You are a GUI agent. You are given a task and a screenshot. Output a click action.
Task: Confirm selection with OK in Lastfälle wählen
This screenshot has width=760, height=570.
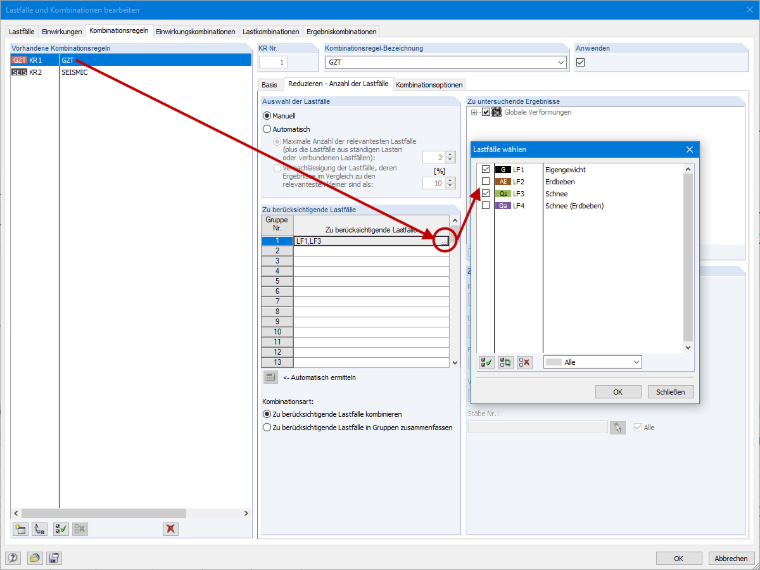pos(618,392)
